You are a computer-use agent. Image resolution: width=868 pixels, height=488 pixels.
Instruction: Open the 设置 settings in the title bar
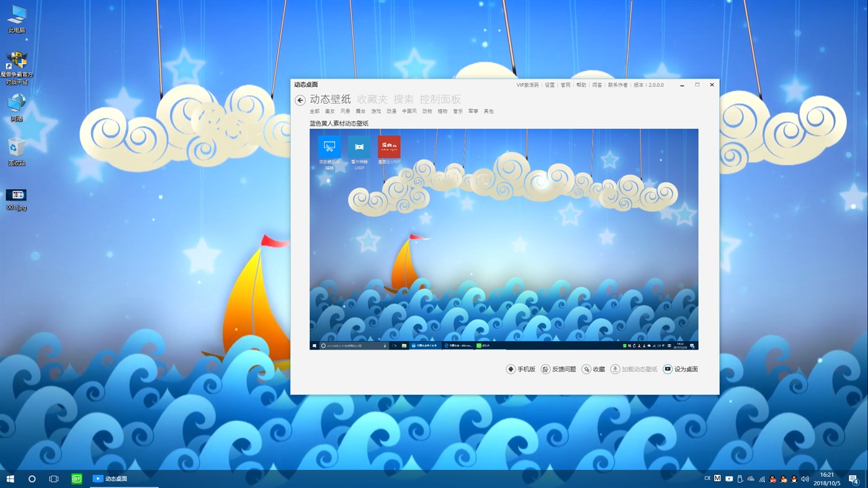coord(550,84)
